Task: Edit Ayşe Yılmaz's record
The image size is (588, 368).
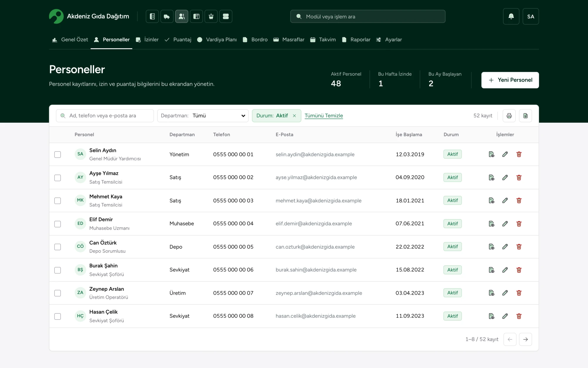Action: (505, 178)
